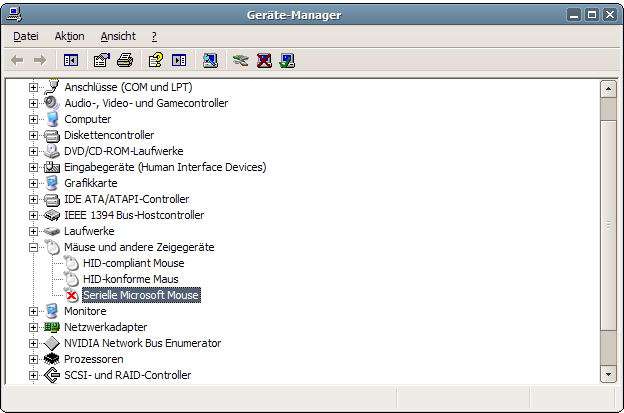The width and height of the screenshot is (624, 413).
Task: Click the disabled Serielle Microsoft Mouse icon
Action: pos(71,295)
